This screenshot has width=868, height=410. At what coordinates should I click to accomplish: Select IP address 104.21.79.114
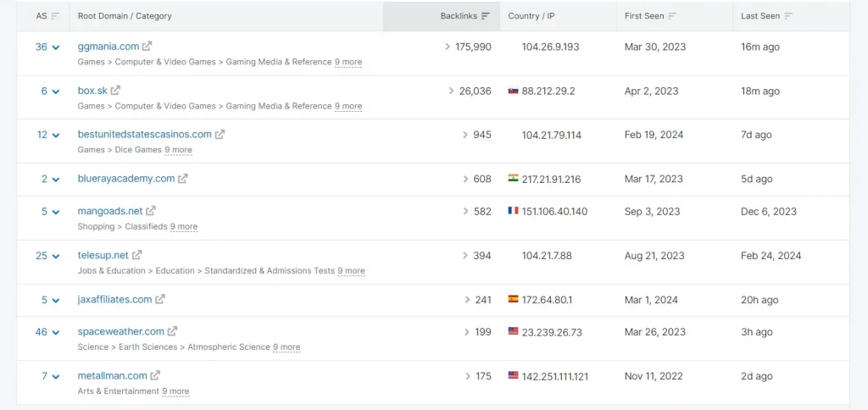tap(551, 135)
